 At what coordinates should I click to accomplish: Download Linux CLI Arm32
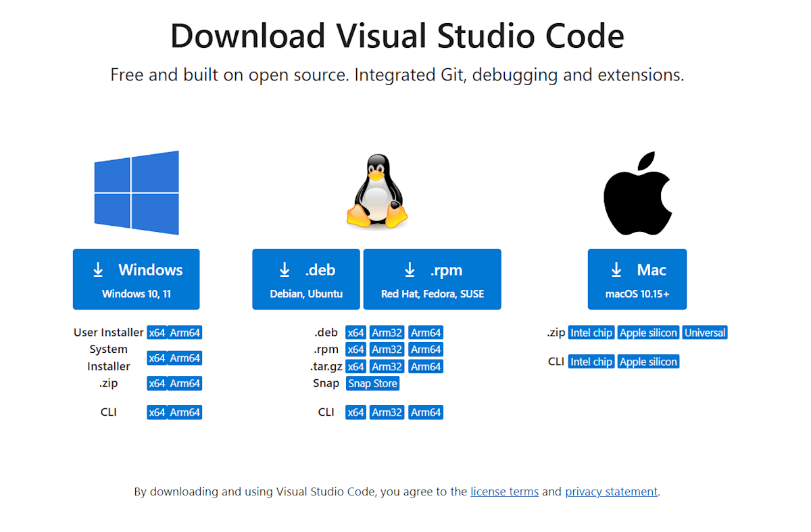(387, 412)
